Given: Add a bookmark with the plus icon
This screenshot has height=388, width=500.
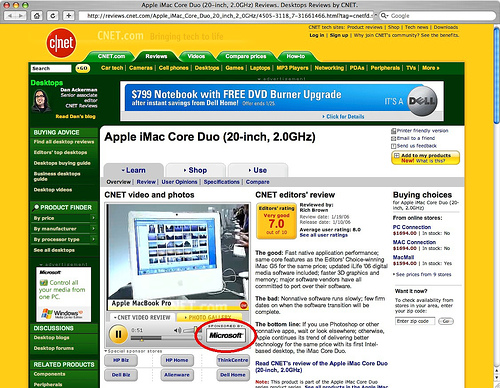Looking at the screenshot, I should (68, 16).
